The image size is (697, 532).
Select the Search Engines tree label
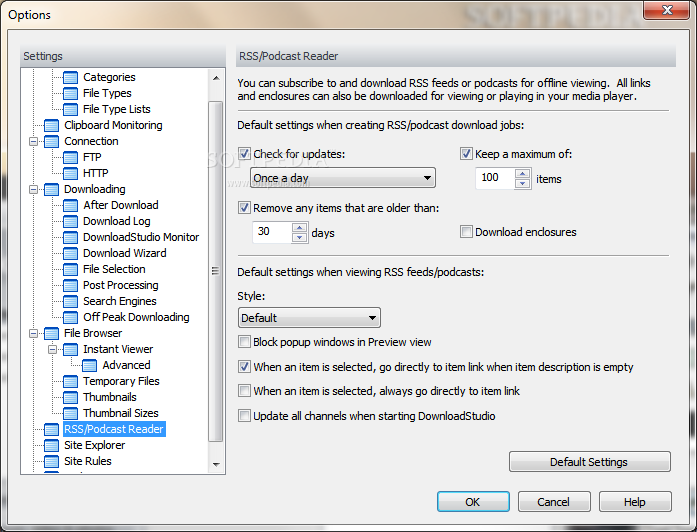(x=120, y=301)
